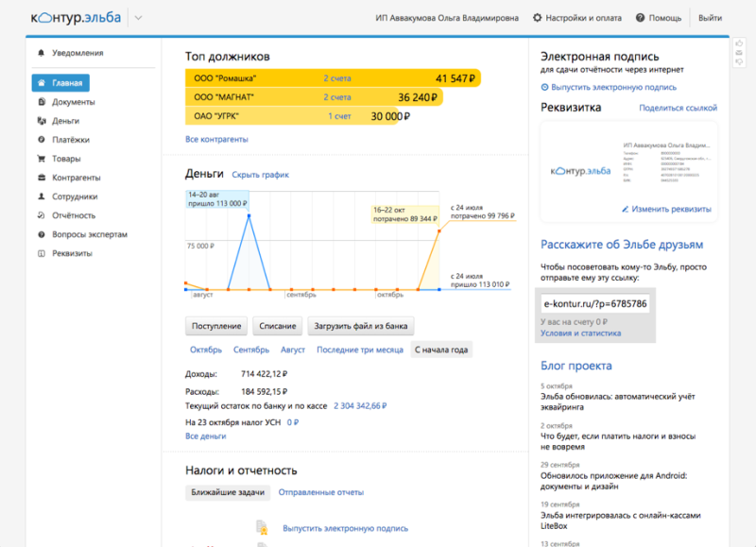Open the Отчётность sidebar icon
The image size is (756, 547).
coord(42,215)
